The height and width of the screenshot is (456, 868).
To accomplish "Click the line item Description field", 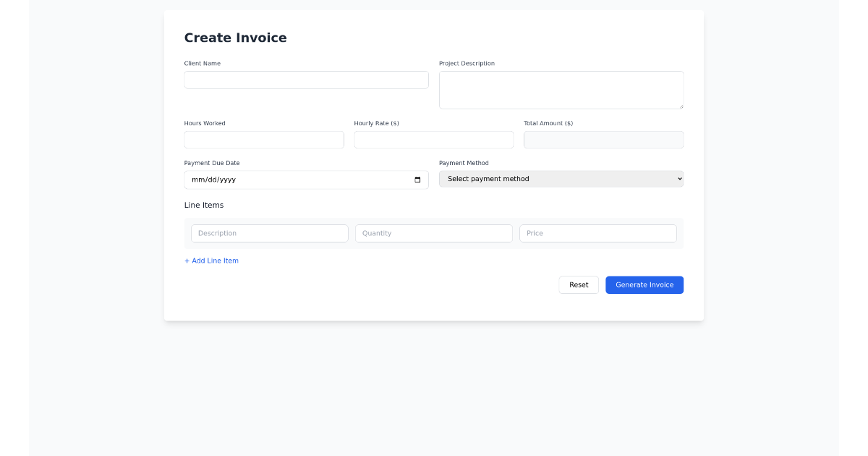I will coord(269,233).
